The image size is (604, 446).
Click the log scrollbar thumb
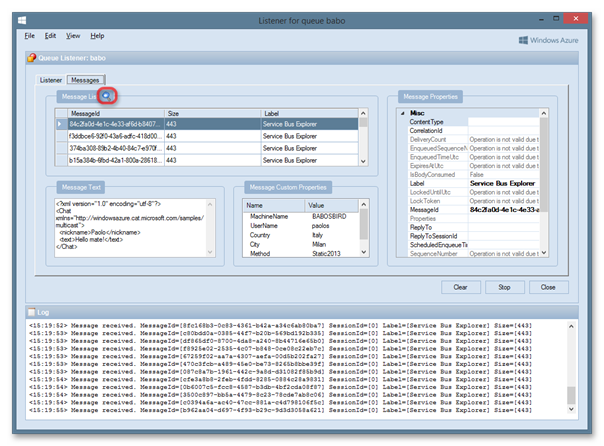tap(571, 395)
